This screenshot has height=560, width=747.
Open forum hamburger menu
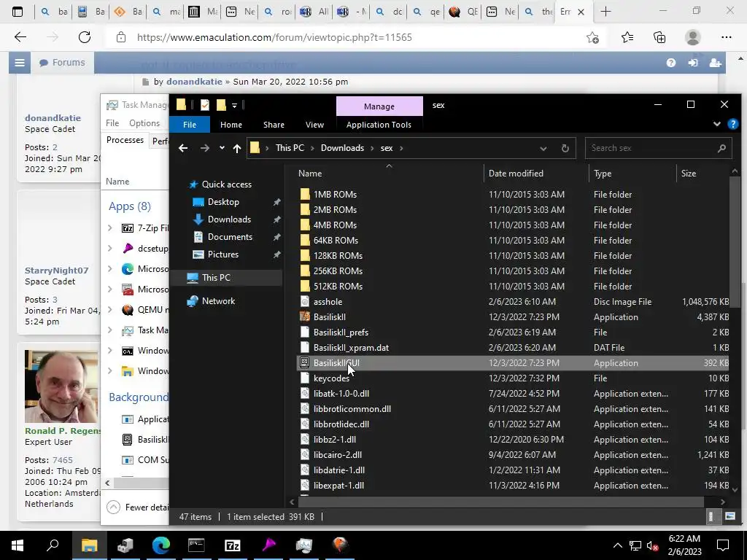tap(20, 63)
